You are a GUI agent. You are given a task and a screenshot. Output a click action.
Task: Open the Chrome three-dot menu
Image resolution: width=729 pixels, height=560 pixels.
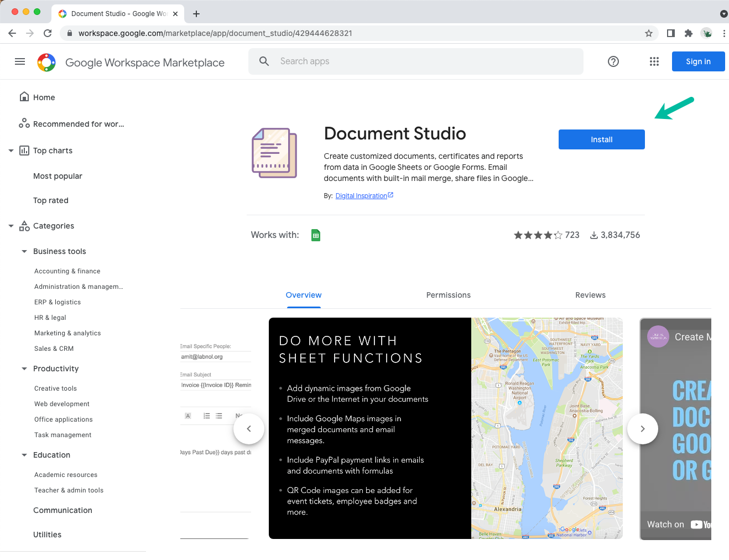pos(724,33)
